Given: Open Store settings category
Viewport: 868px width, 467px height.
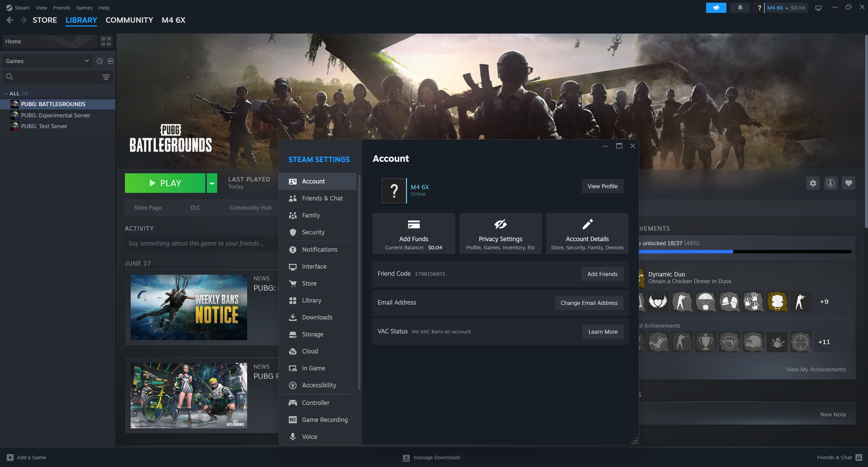Looking at the screenshot, I should point(317,284).
